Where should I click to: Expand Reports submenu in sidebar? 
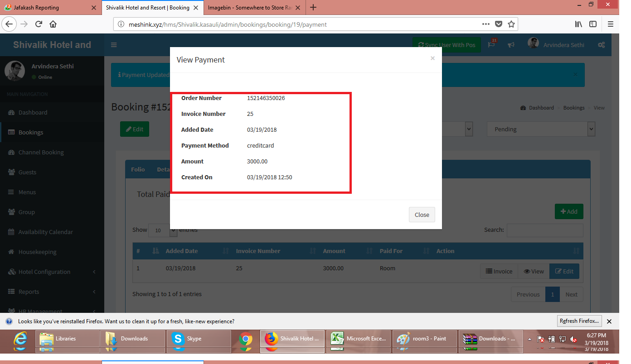click(x=52, y=292)
